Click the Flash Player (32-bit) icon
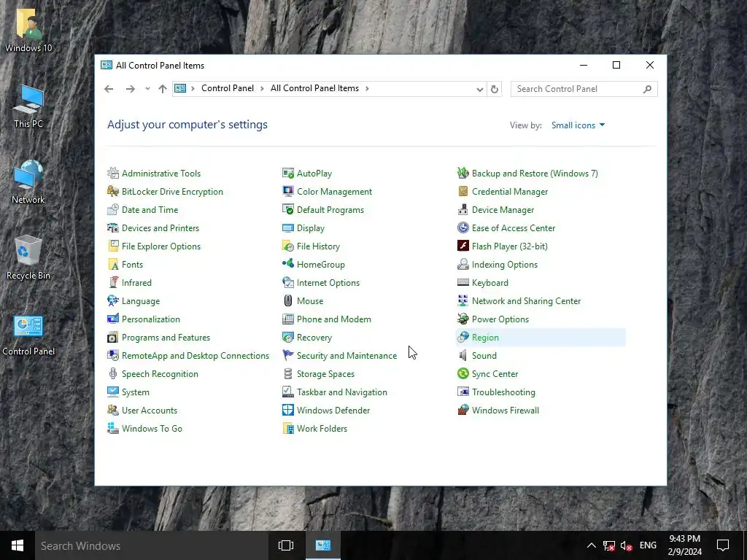Viewport: 747px width, 560px height. coord(463,246)
